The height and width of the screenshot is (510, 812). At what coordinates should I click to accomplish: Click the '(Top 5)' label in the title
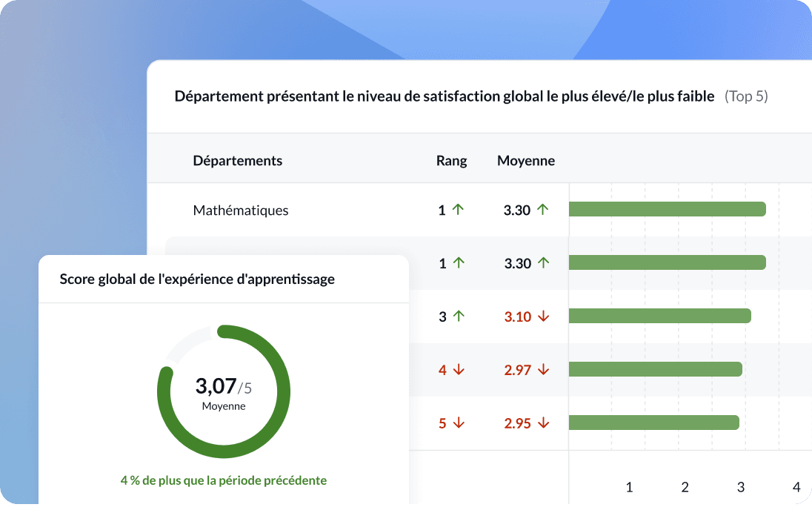tap(746, 96)
